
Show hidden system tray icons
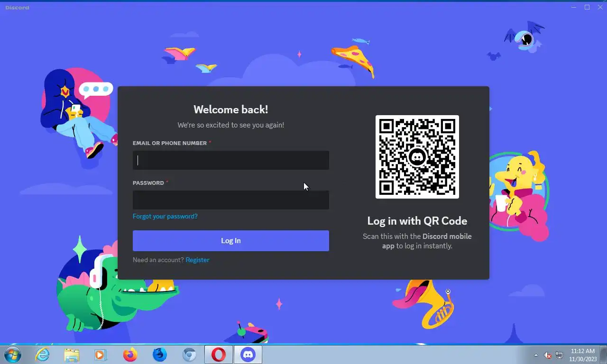pos(536,355)
